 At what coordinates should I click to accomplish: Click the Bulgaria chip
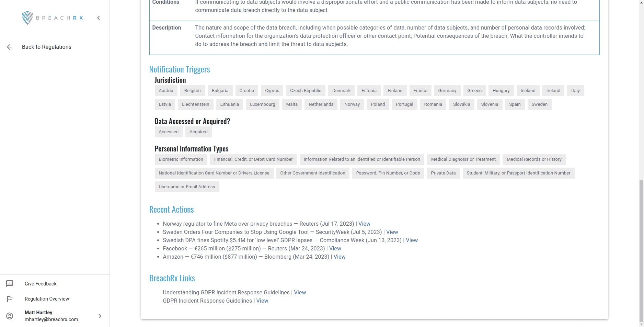click(x=220, y=91)
